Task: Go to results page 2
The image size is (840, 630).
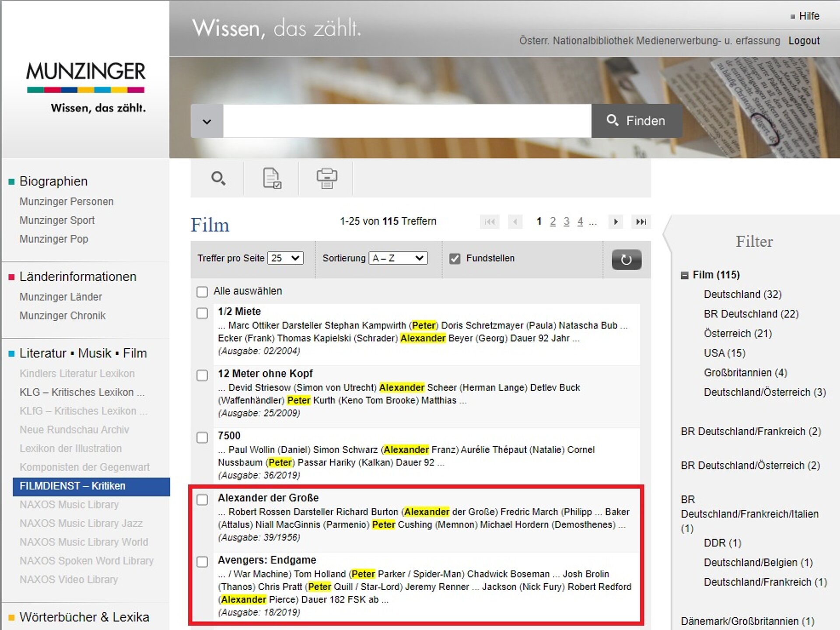Action: point(553,221)
